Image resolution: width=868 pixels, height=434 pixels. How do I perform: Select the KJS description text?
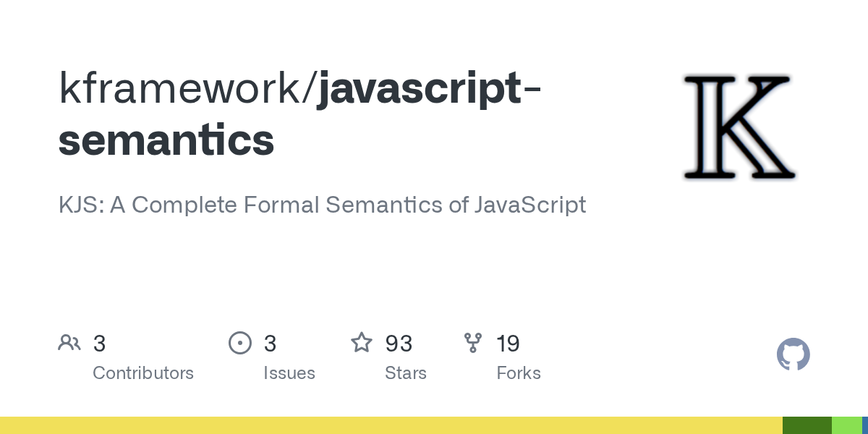322,205
